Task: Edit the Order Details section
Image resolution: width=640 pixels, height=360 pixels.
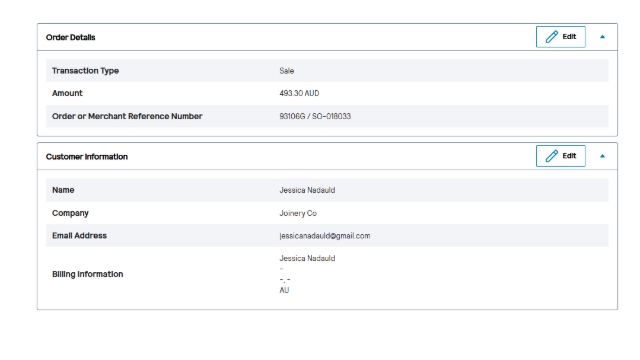Action: click(x=560, y=37)
